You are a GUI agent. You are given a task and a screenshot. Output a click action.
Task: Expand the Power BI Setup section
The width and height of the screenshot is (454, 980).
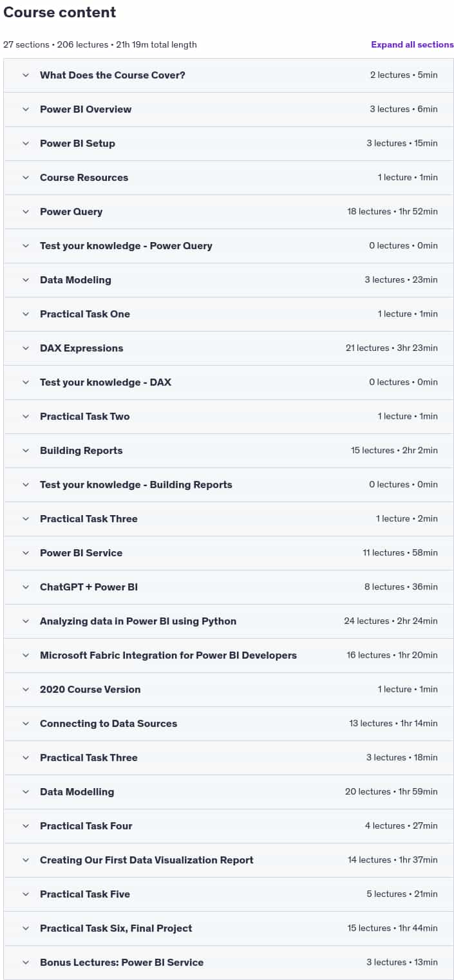tap(229, 144)
